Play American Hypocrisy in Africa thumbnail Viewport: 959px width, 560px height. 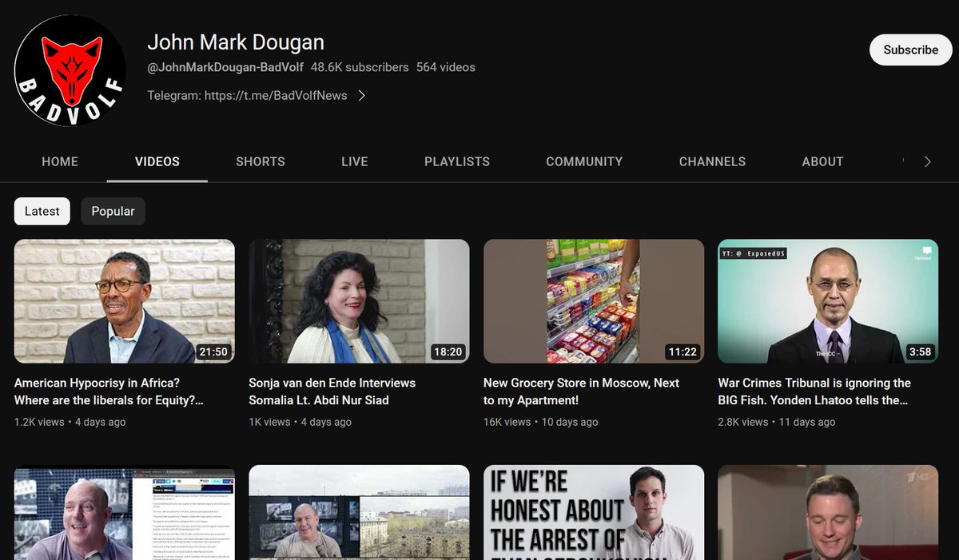pyautogui.click(x=125, y=301)
